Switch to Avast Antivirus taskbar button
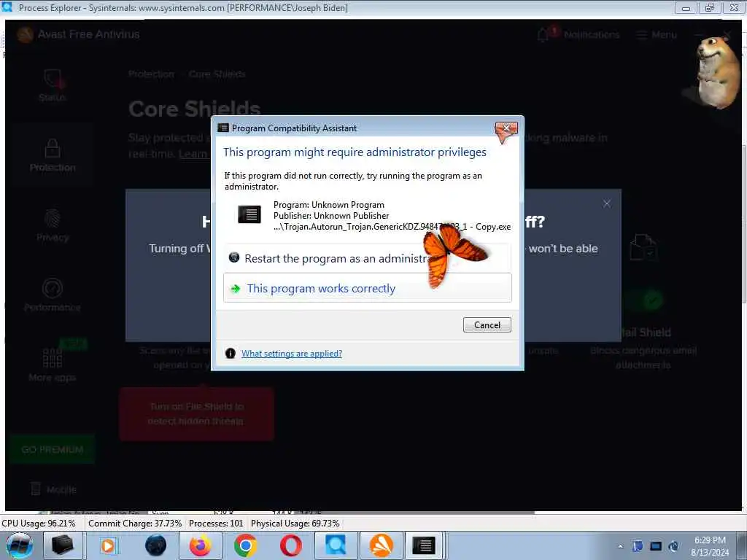747x560 pixels. (x=381, y=545)
